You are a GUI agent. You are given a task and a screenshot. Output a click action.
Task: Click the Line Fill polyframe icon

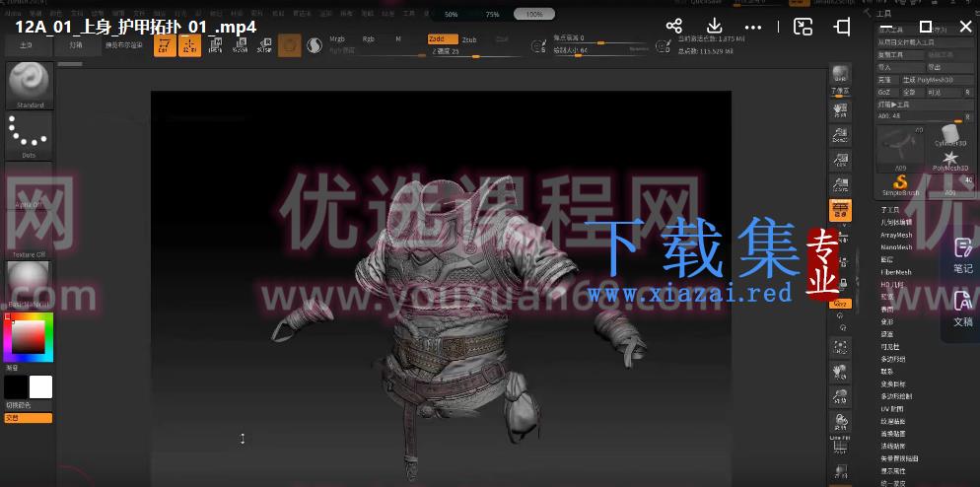841,447
